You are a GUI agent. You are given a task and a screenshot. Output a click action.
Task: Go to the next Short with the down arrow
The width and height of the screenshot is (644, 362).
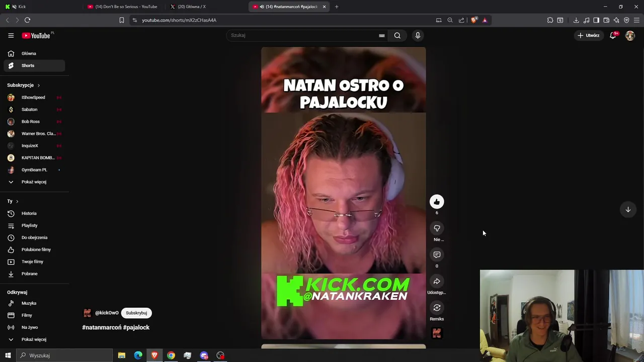[628, 210]
